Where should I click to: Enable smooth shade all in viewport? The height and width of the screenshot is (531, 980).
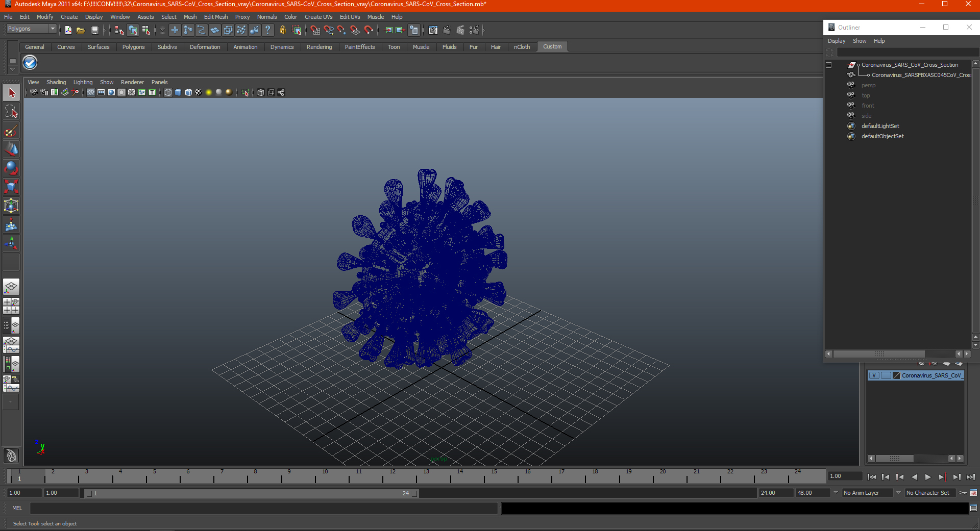(178, 92)
